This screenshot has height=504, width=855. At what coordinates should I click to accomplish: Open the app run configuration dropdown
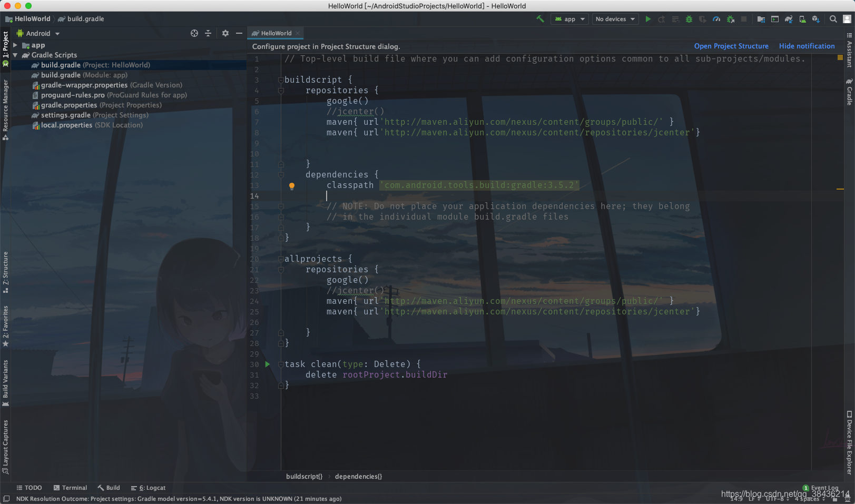(x=570, y=19)
